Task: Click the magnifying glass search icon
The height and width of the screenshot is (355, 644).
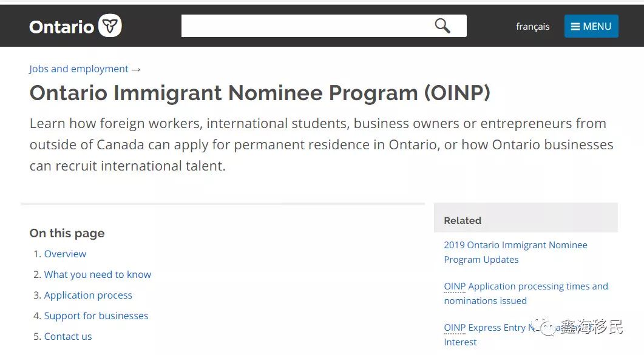Action: (x=442, y=26)
